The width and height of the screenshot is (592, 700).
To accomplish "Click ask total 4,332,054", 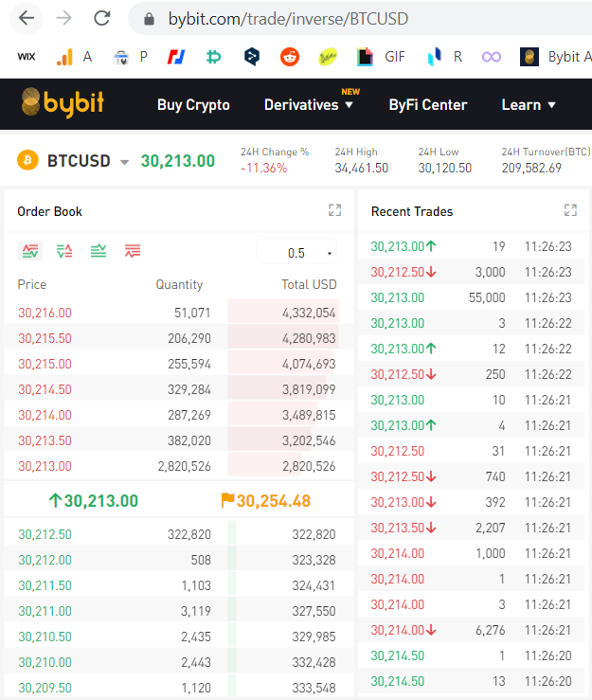I will 309,313.
